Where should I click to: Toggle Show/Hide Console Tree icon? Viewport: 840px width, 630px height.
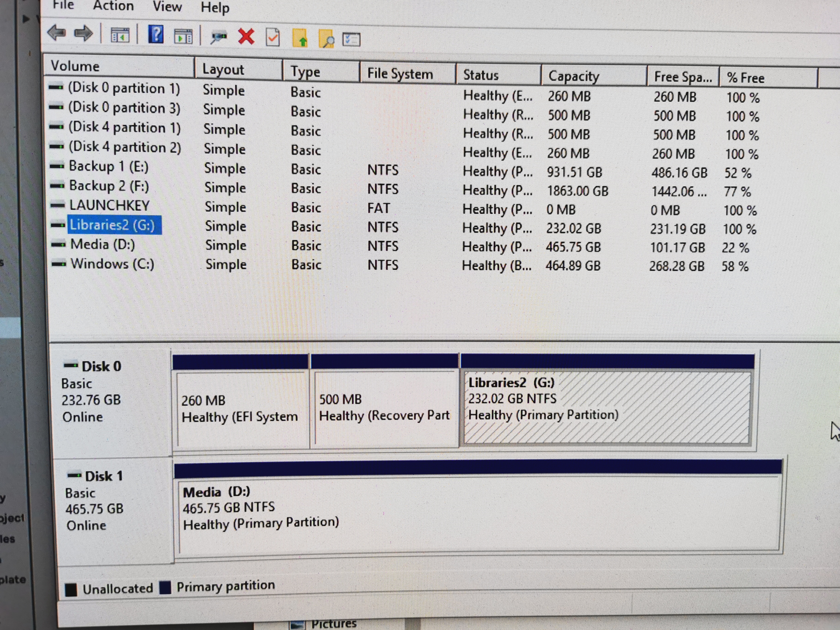click(120, 35)
